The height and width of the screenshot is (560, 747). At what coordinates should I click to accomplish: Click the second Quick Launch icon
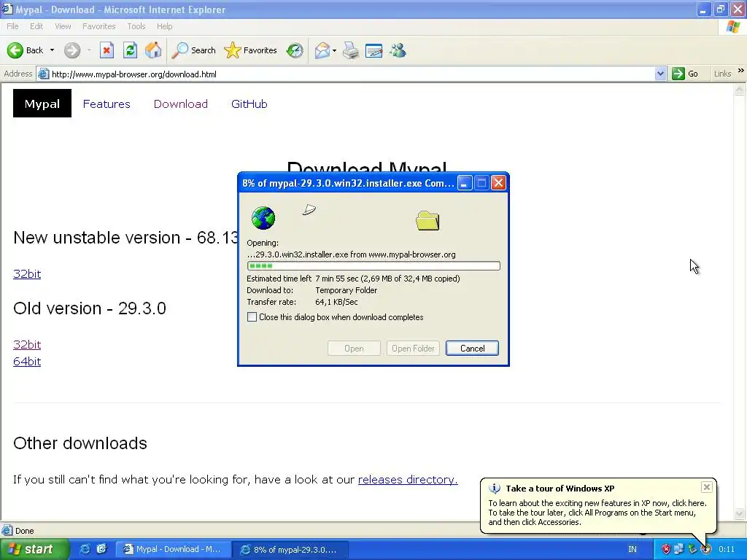click(x=101, y=549)
